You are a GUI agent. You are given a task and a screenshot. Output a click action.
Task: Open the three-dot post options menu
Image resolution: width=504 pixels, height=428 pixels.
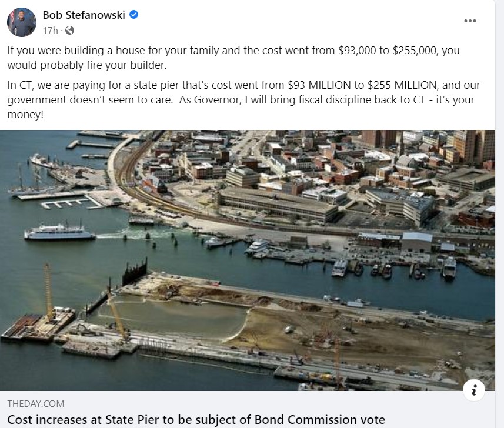point(470,21)
